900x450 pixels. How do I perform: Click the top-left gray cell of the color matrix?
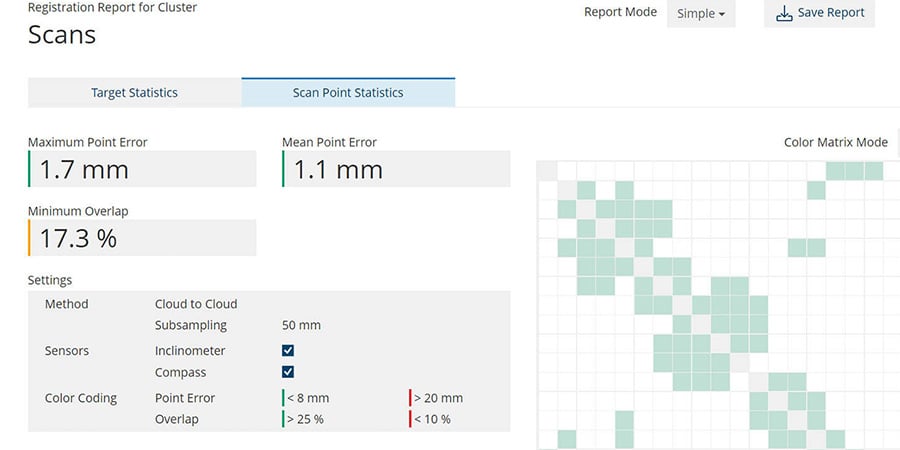(x=547, y=171)
